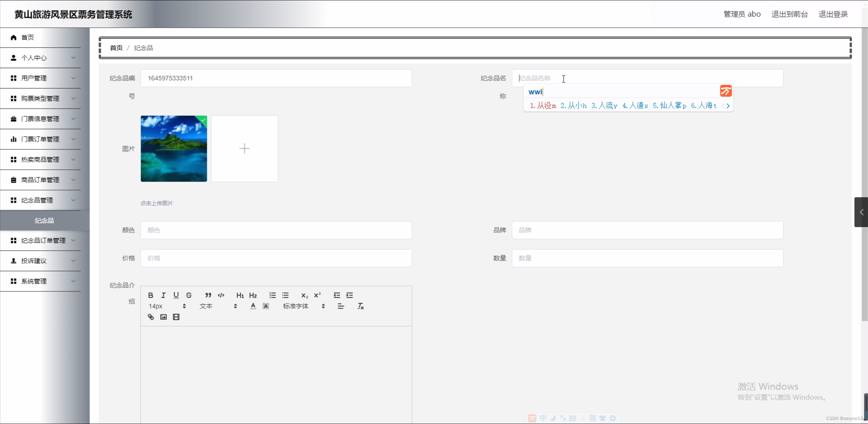
Task: Click 退出登录 at the top right
Action: pyautogui.click(x=833, y=14)
